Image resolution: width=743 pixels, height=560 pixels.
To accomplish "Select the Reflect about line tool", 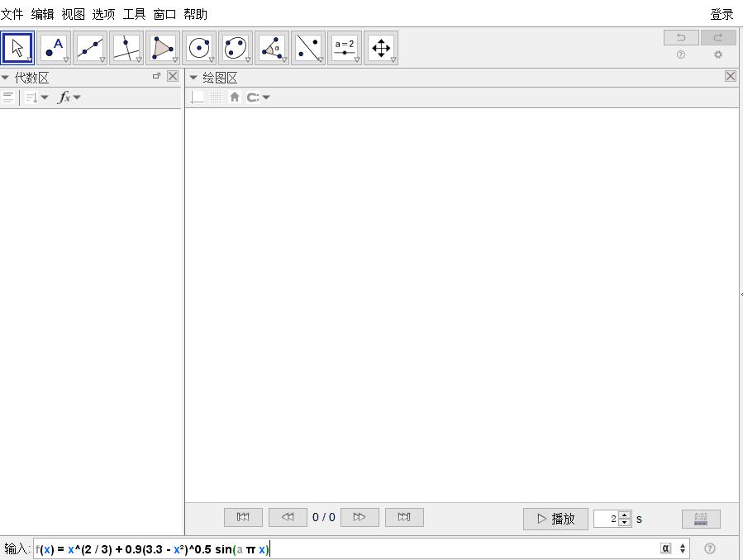I will click(x=308, y=48).
